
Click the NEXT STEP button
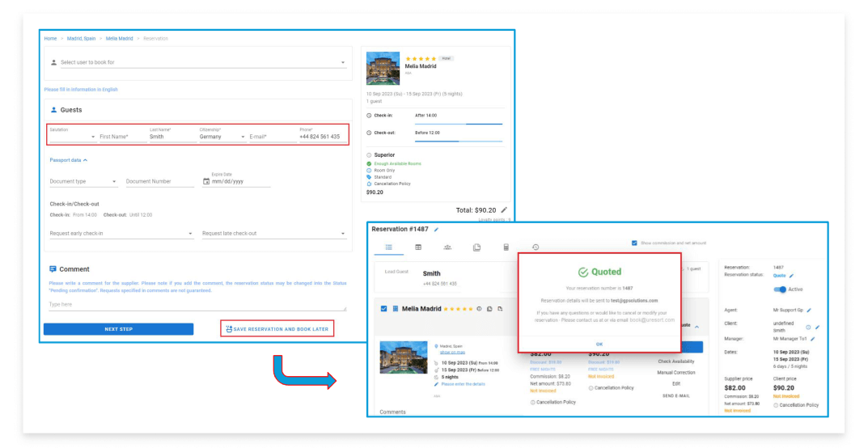tap(118, 329)
